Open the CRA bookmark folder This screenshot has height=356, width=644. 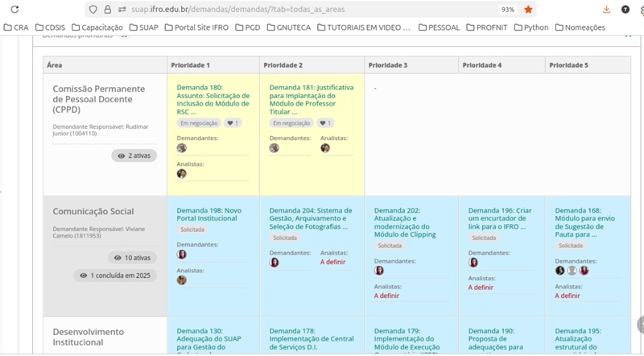tap(16, 27)
